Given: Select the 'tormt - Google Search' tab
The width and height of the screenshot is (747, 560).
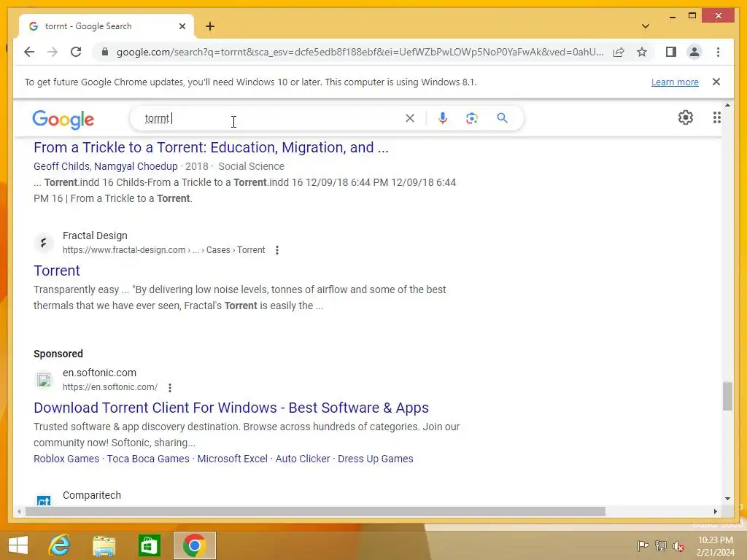Looking at the screenshot, I should 106,26.
